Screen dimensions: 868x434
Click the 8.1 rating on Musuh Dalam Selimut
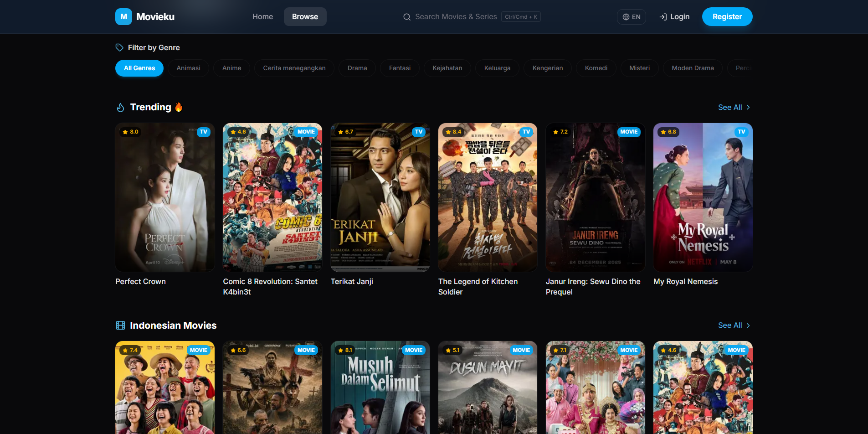(345, 350)
